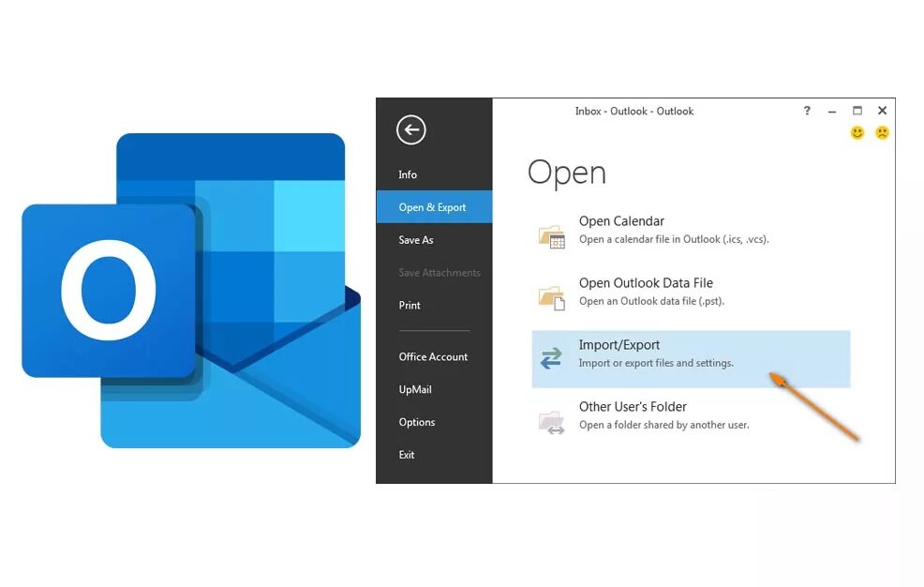Open the UpMail entry
924x587 pixels.
point(415,389)
